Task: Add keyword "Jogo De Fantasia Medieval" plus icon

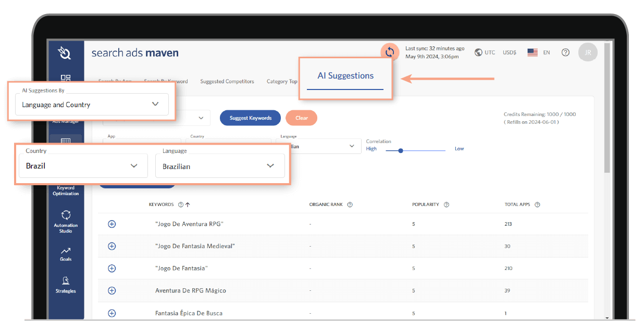Action: pos(112,246)
